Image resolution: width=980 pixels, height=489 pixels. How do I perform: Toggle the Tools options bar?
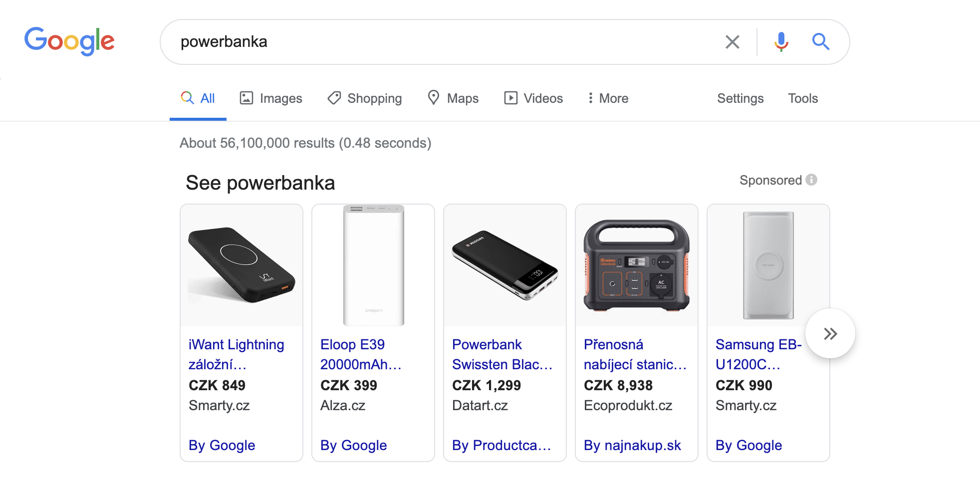click(803, 98)
